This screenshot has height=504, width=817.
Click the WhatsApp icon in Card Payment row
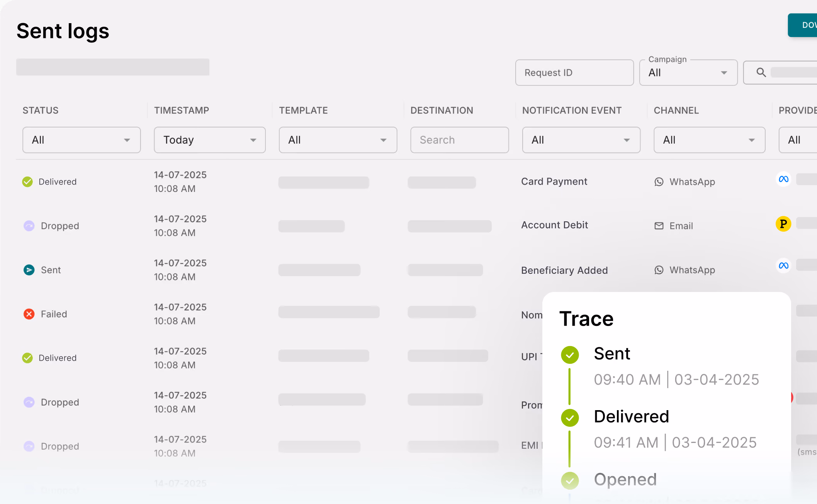659,182
